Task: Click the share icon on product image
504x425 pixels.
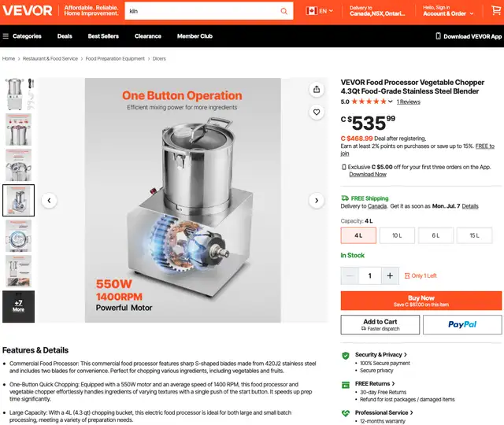Action: [x=317, y=89]
